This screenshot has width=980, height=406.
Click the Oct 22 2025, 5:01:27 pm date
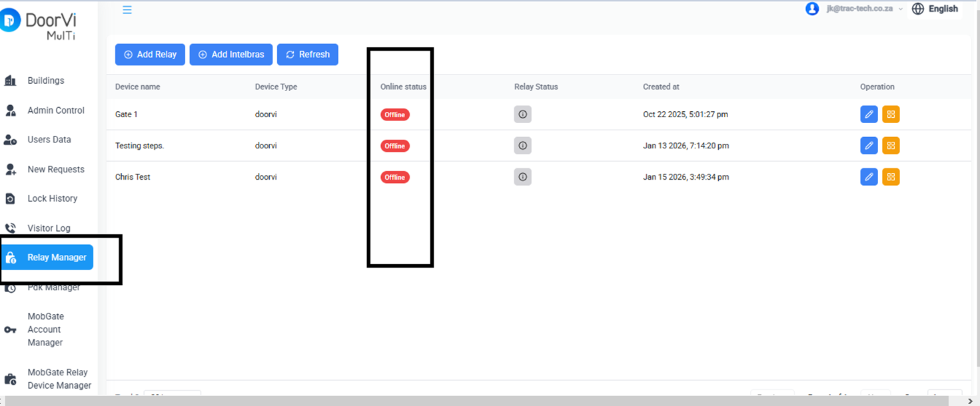pyautogui.click(x=686, y=114)
